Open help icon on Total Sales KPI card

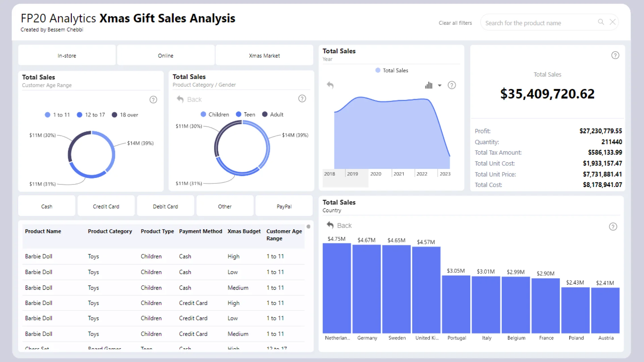615,55
